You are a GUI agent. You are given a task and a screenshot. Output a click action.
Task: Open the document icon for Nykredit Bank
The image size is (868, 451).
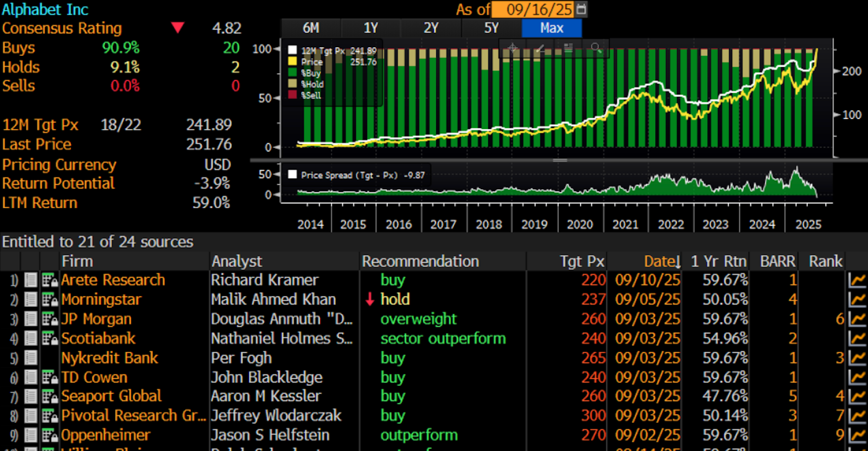coord(31,358)
